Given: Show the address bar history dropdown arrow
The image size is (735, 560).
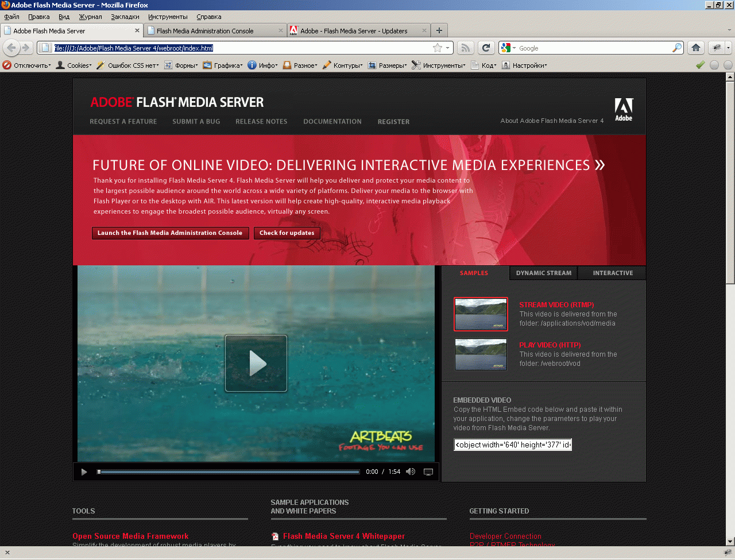Looking at the screenshot, I should (x=448, y=48).
